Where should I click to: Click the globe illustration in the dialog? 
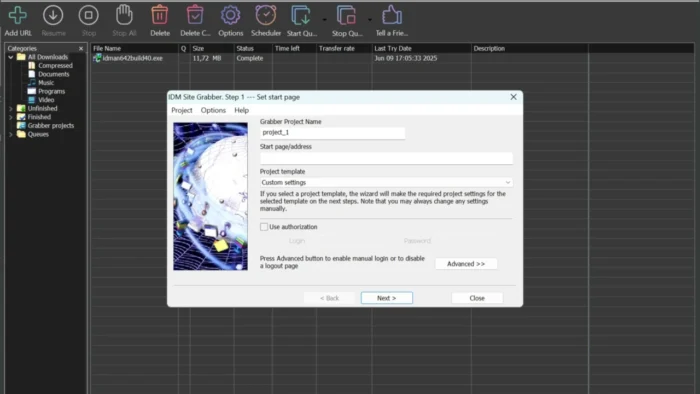(210, 196)
